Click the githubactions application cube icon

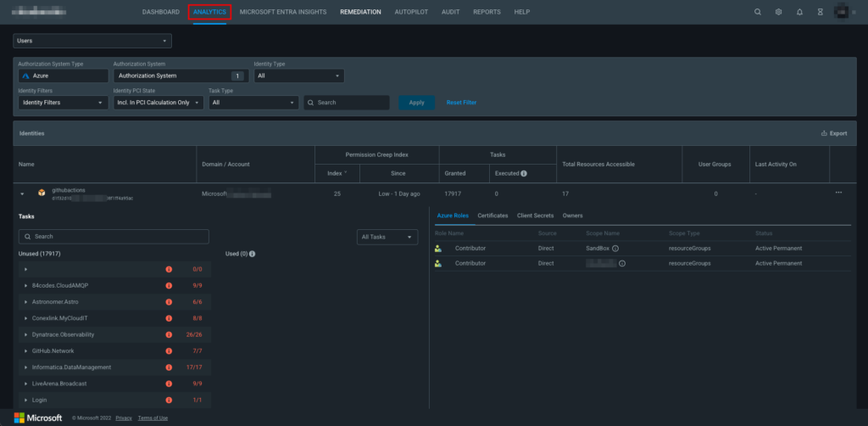tap(42, 193)
